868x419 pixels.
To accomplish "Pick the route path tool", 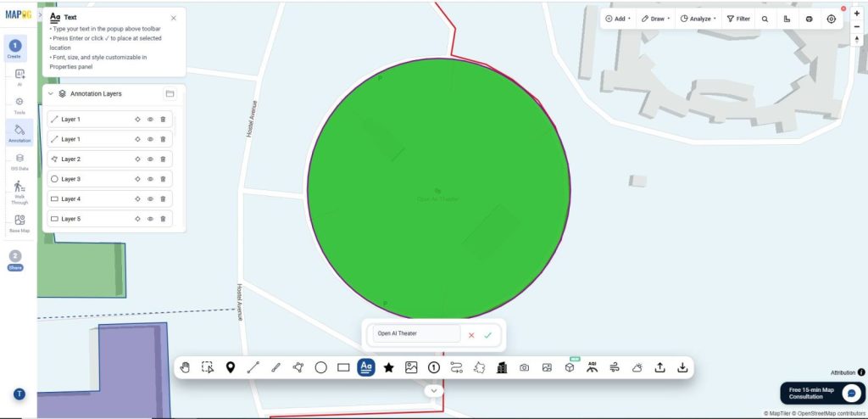I will click(456, 367).
